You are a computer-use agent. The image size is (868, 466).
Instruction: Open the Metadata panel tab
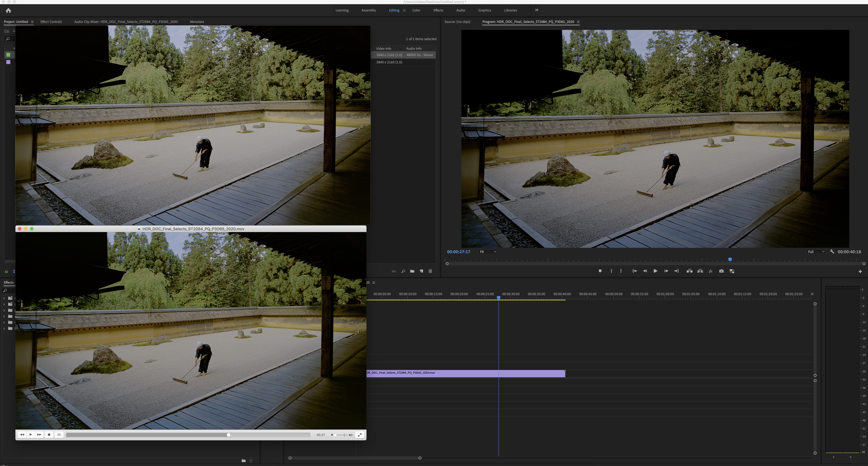tap(197, 22)
